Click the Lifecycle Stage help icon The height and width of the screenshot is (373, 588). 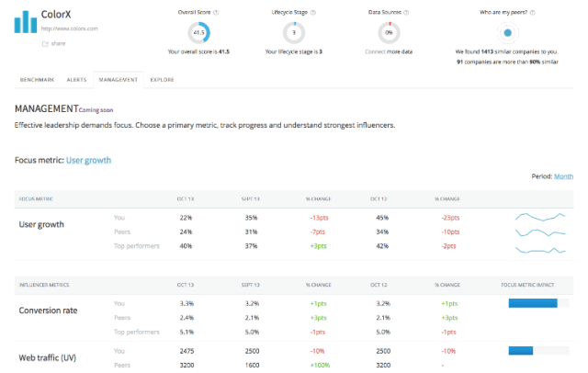click(x=314, y=13)
